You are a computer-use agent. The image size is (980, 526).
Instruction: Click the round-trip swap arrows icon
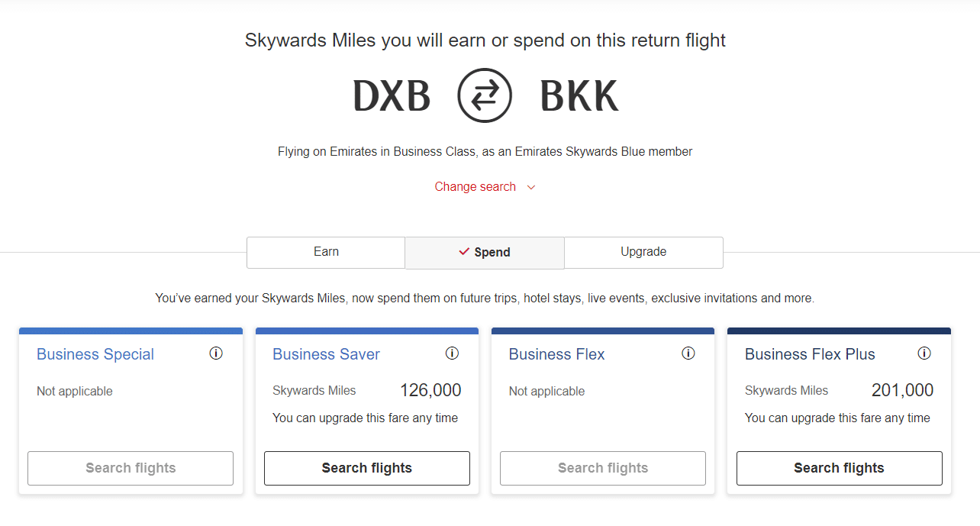[x=485, y=95]
